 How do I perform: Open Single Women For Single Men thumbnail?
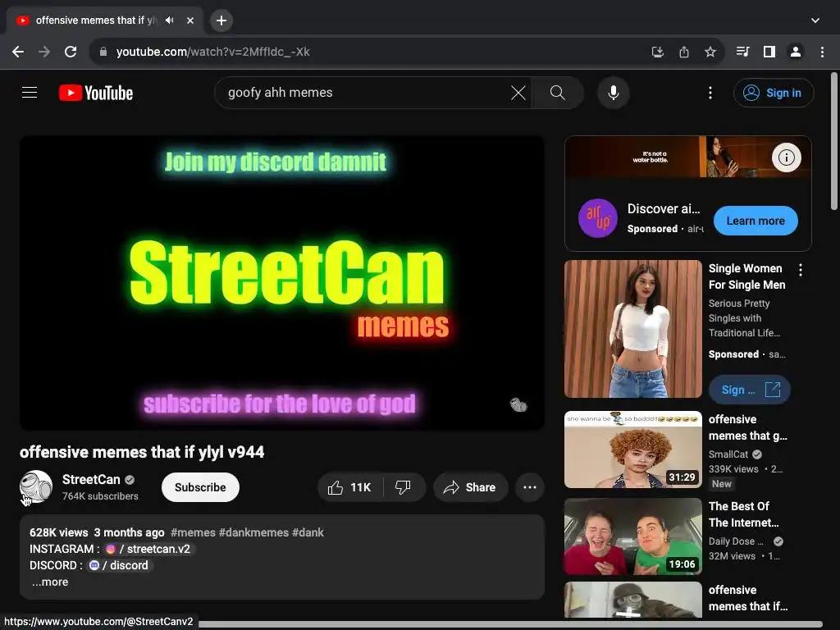point(633,329)
